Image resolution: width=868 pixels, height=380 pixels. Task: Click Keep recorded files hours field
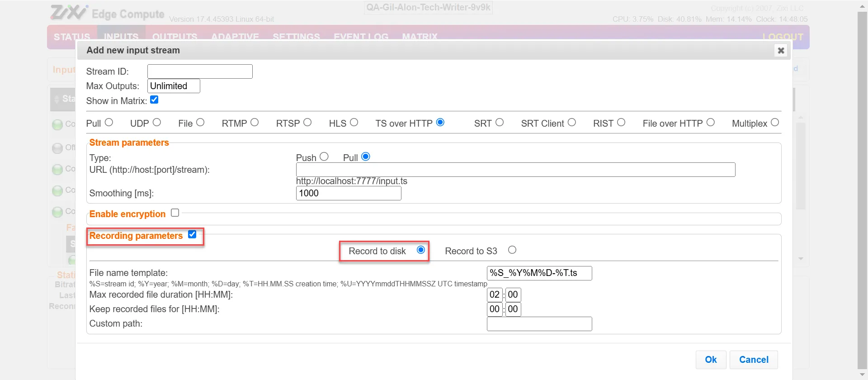coord(495,309)
